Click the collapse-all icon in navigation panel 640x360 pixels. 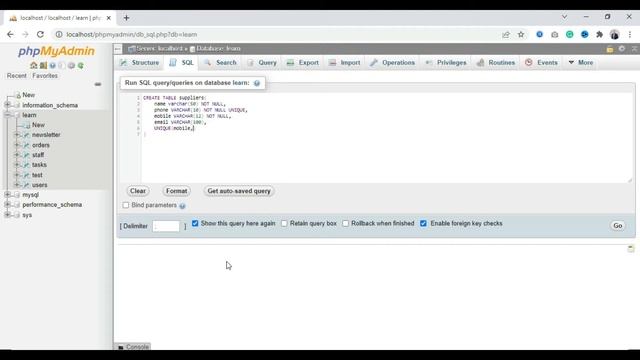(98, 84)
